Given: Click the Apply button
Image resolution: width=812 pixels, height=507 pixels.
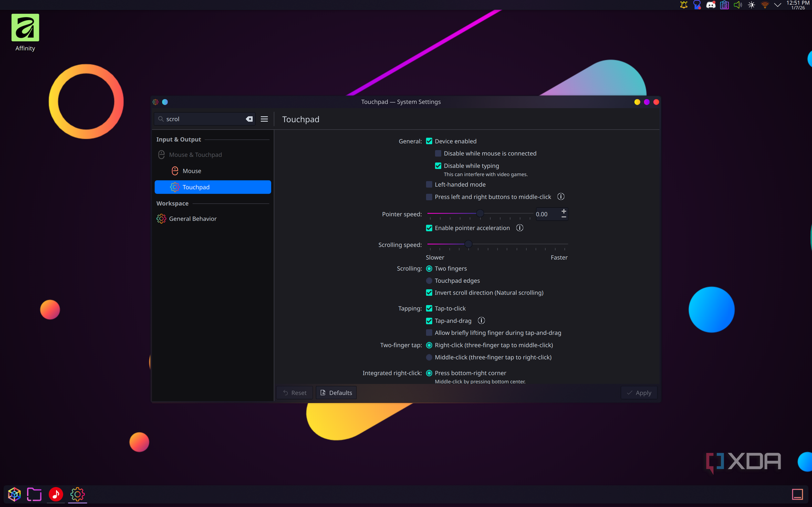Looking at the screenshot, I should pos(639,392).
